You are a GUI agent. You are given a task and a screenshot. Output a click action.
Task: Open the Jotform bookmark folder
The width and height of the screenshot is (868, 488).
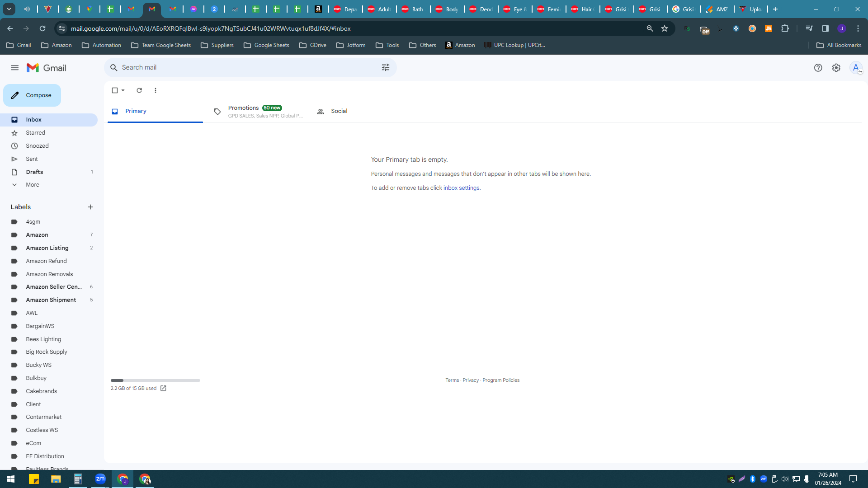point(351,45)
